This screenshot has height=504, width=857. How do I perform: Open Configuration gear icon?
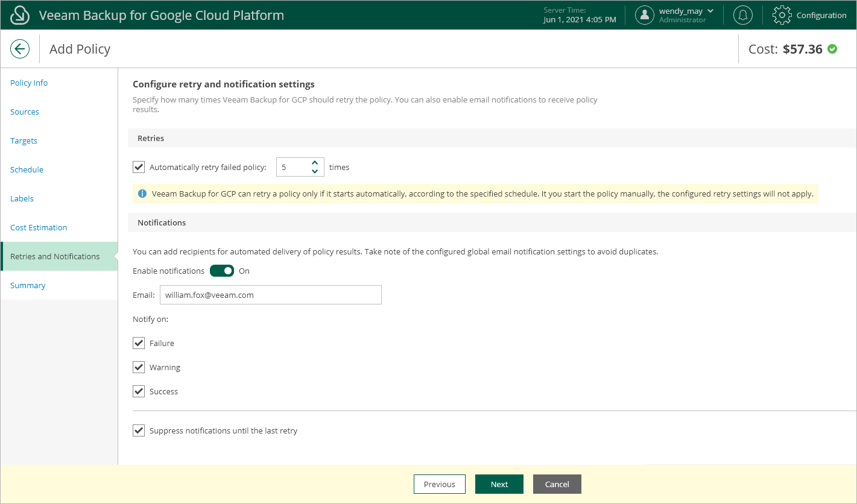782,15
